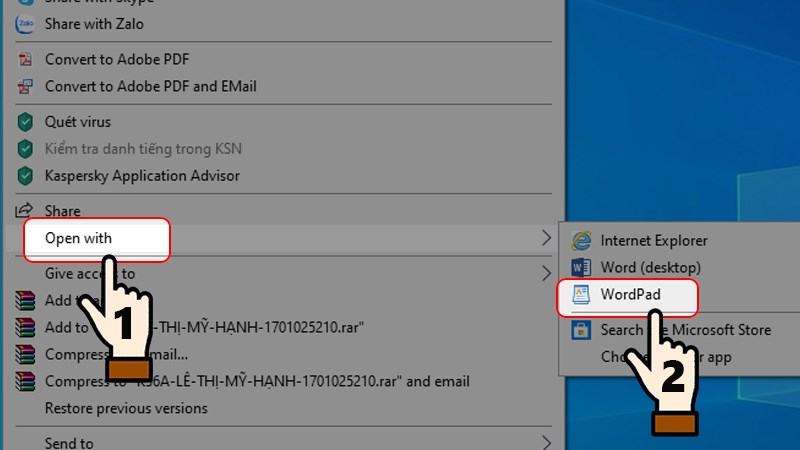The height and width of the screenshot is (450, 800).
Task: Expand the Give access to submenu arrow
Action: [x=546, y=273]
